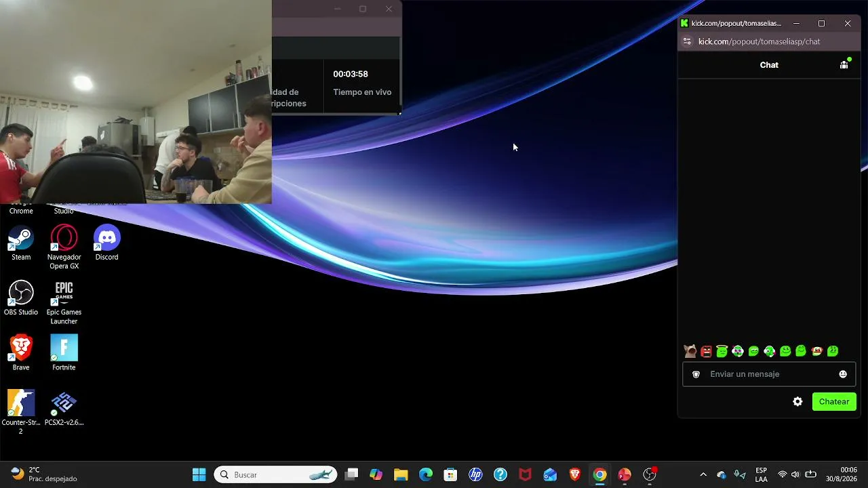
Task: View site information icon in address bar
Action: (x=687, y=41)
